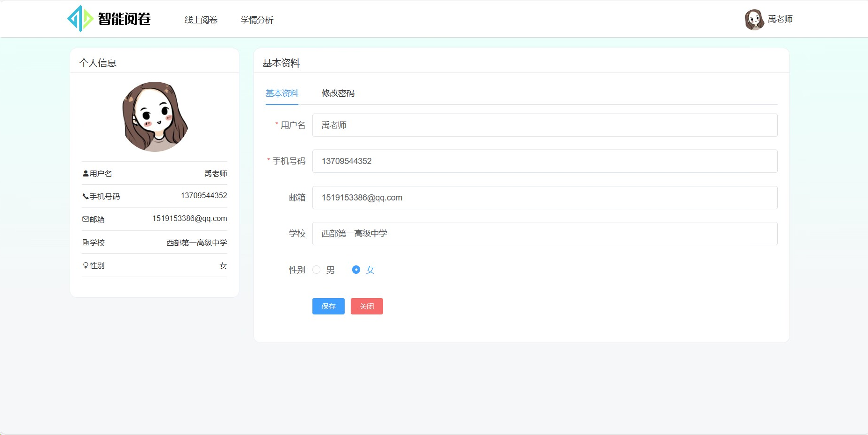This screenshot has height=435, width=868.
Task: Click the user icon beside 用户名
Action: [x=85, y=173]
